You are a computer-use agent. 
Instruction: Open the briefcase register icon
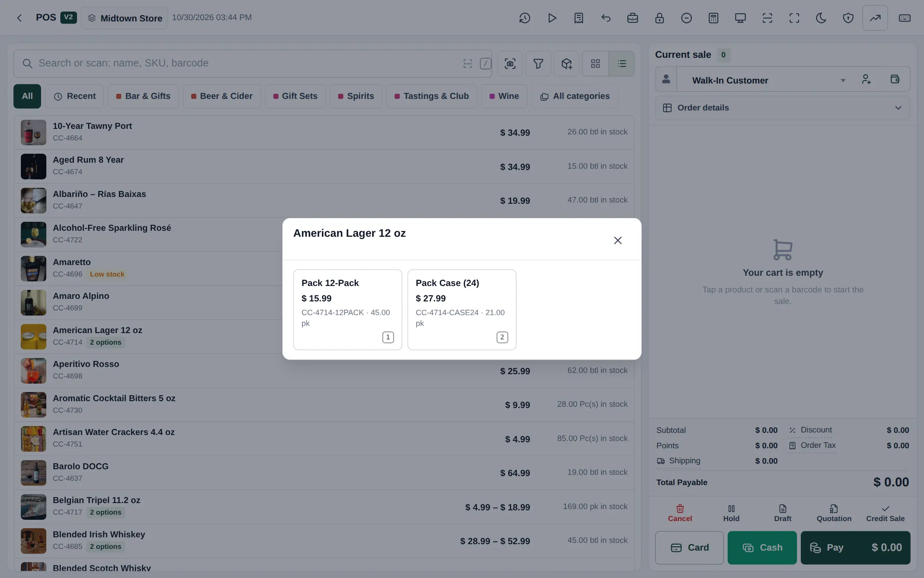[x=633, y=18]
